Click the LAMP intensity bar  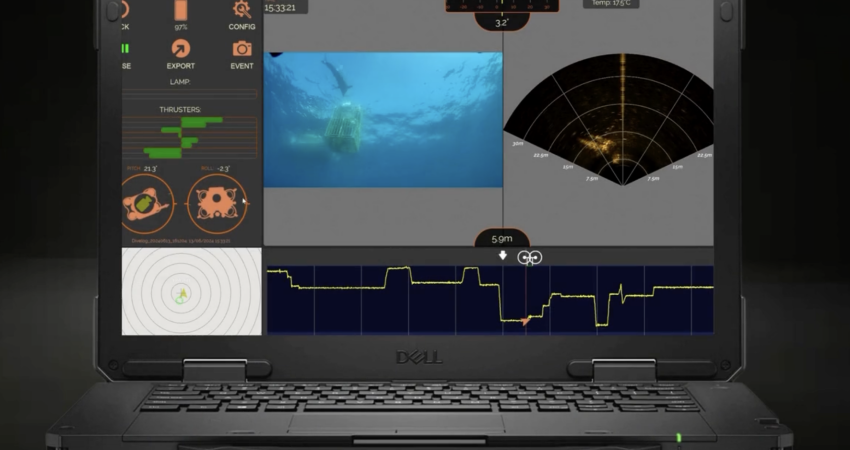[189, 94]
